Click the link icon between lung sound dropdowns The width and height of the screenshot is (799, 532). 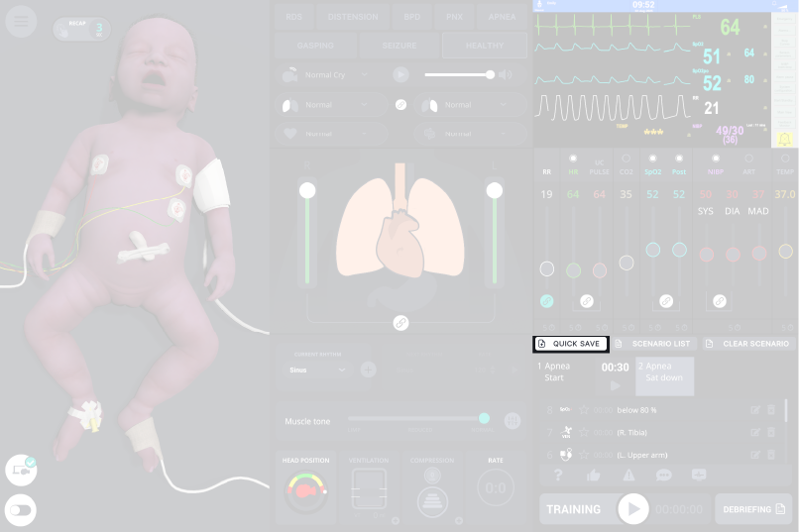click(x=401, y=104)
